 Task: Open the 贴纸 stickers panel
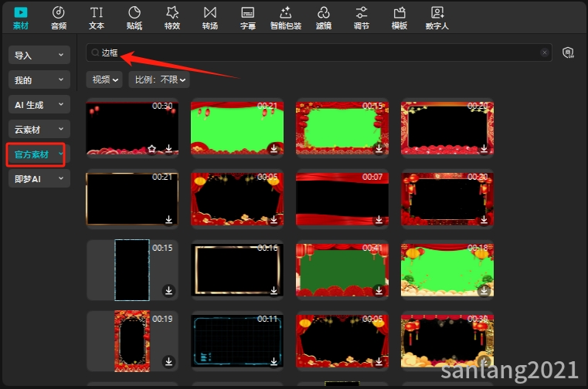point(134,17)
